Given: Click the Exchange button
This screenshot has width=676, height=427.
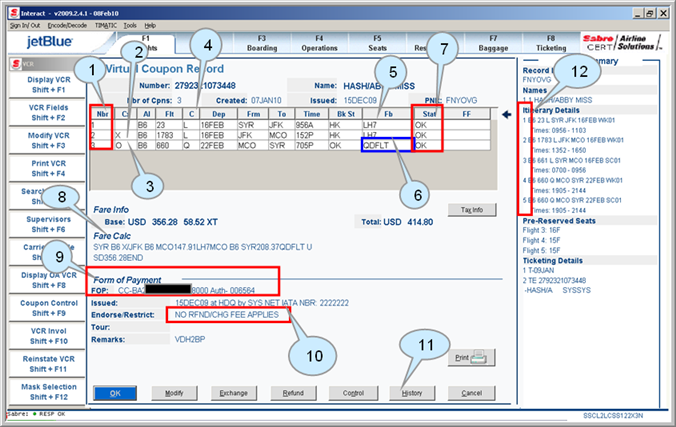Looking at the screenshot, I should click(x=233, y=394).
